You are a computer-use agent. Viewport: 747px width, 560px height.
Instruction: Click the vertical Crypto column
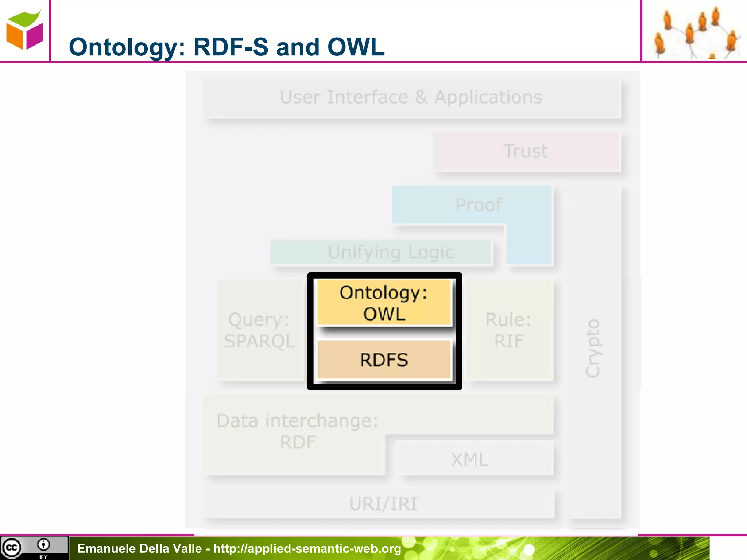pos(593,348)
